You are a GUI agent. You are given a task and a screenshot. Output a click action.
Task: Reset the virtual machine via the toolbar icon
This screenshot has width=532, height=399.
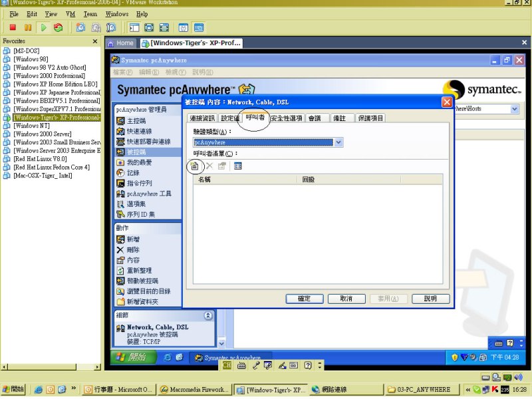point(59,27)
